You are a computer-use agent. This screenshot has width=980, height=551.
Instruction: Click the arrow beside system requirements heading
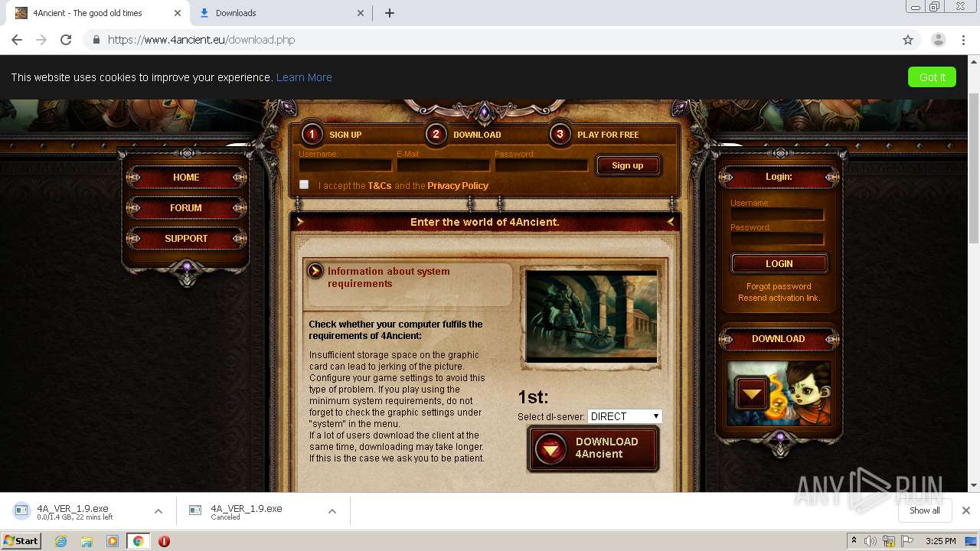click(315, 271)
